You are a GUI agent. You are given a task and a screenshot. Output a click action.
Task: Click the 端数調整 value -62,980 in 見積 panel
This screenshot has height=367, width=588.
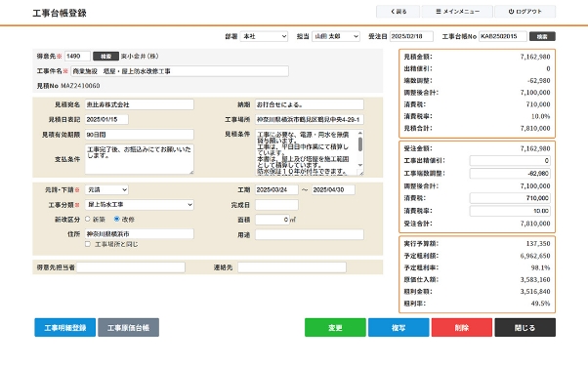pyautogui.click(x=538, y=81)
